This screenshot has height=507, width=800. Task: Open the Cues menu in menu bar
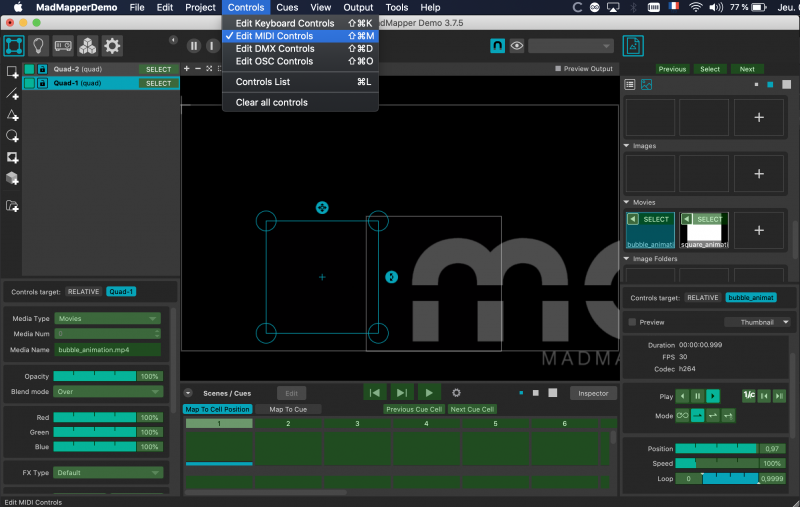[287, 7]
